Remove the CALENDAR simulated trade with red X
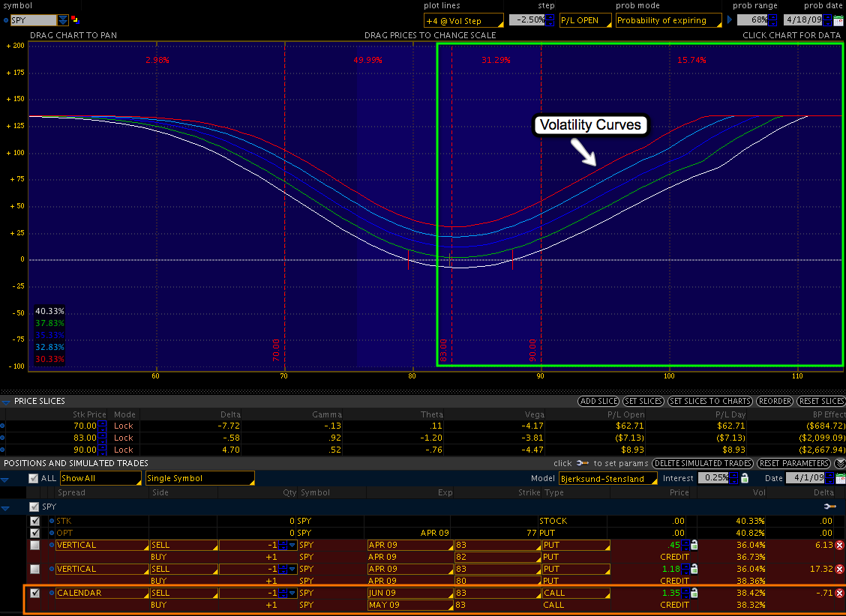 coord(839,594)
